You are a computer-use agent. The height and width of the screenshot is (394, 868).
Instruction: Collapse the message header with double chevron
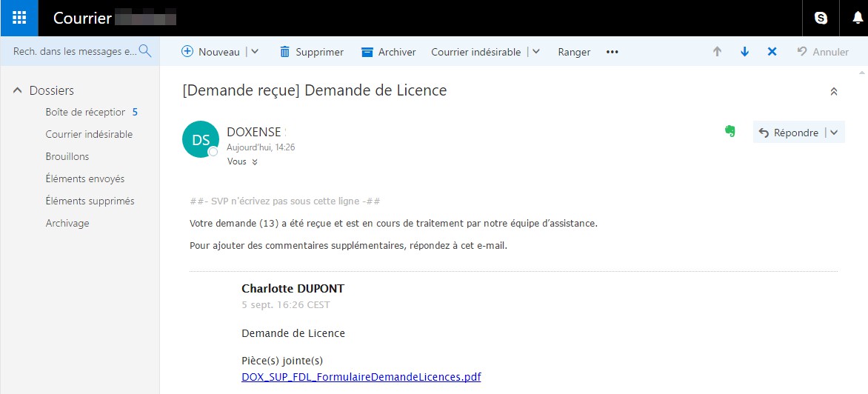pyautogui.click(x=833, y=92)
